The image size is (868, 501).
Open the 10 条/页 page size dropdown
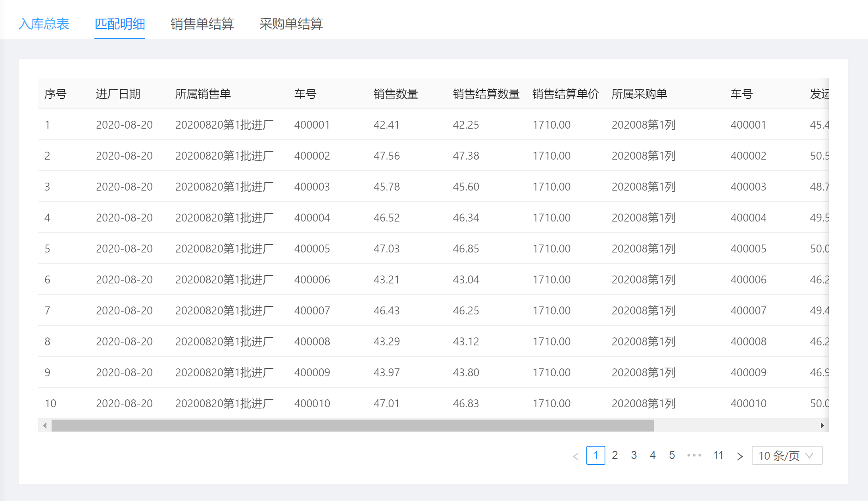787,455
